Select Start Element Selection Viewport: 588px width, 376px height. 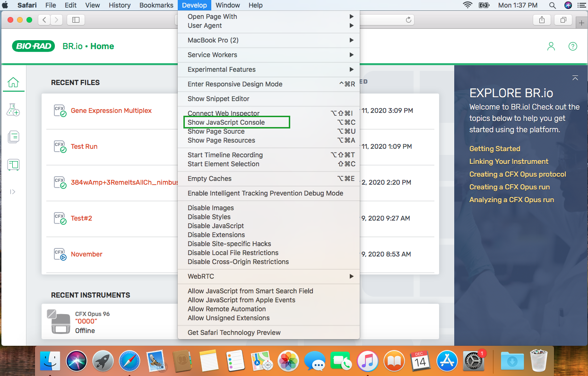click(x=268, y=164)
